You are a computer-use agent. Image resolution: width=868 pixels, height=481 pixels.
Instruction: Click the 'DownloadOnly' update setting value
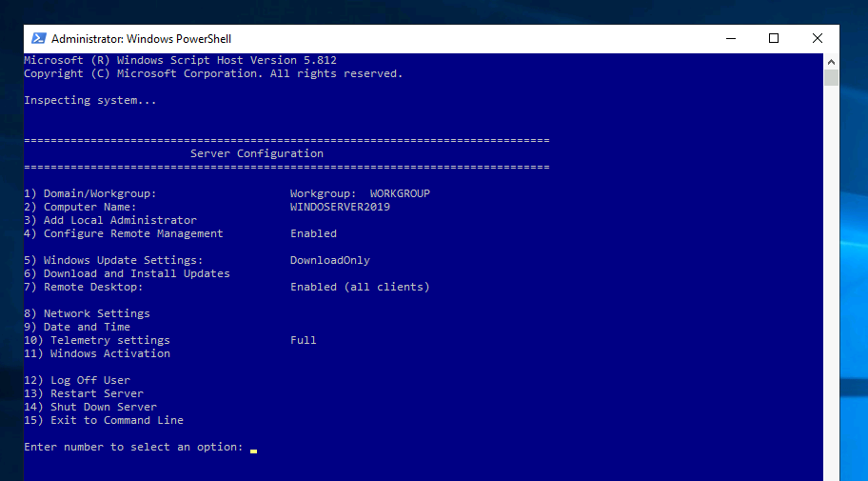click(330, 260)
